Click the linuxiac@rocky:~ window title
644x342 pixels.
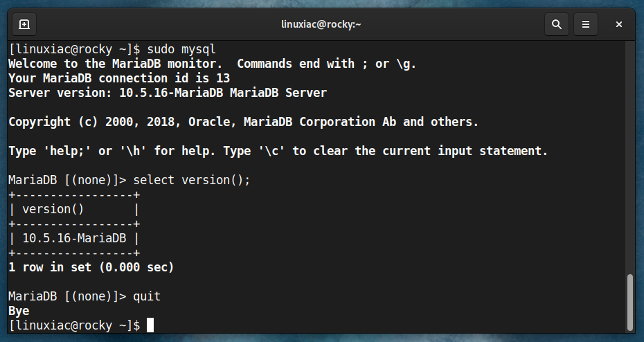click(321, 24)
